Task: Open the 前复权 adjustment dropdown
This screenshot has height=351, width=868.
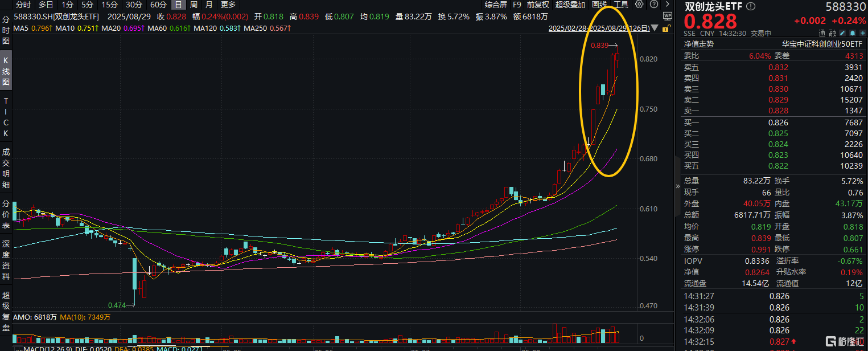Action: coord(538,5)
